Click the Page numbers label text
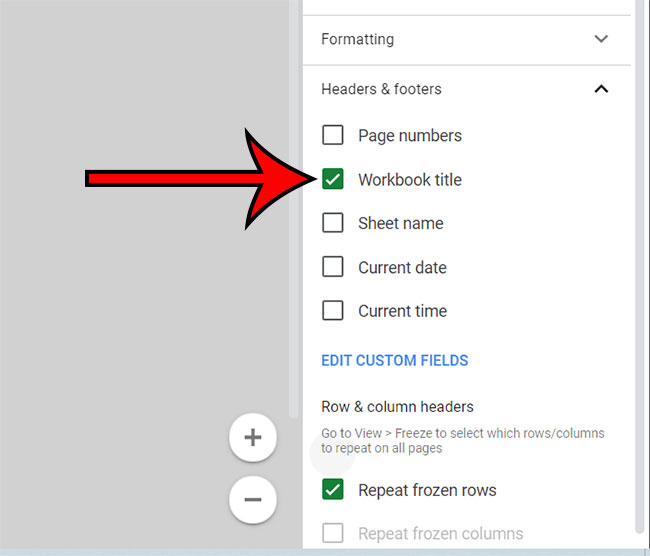 (x=410, y=136)
